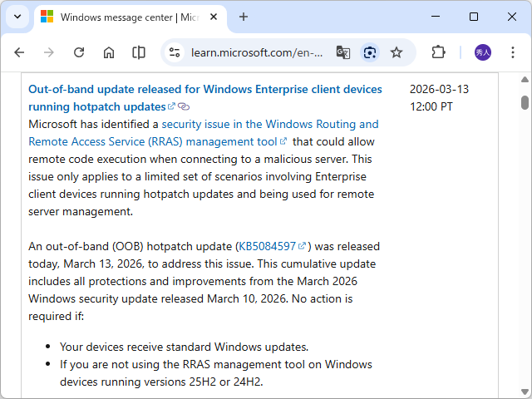Viewport: 532px width, 399px height.
Task: Open the tab search dropdown arrow
Action: pos(17,17)
